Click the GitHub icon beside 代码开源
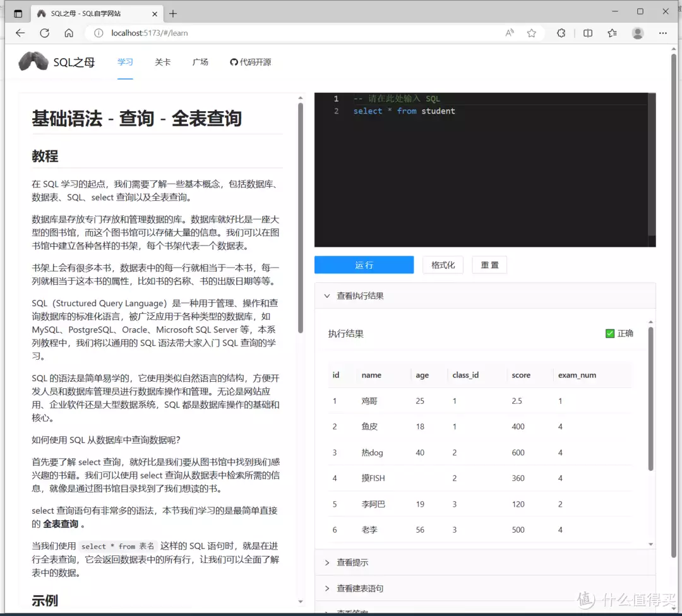Image resolution: width=682 pixels, height=616 pixels. [234, 62]
